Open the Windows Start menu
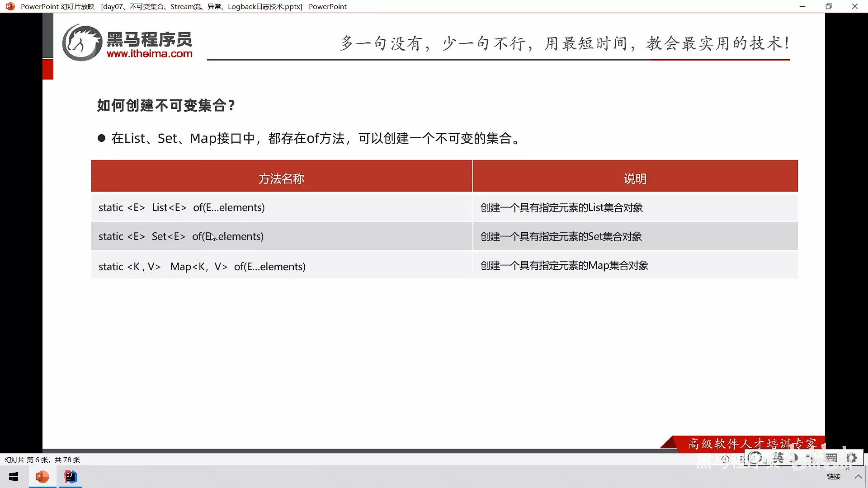Screen dimensions: 868x488 pos(14,477)
